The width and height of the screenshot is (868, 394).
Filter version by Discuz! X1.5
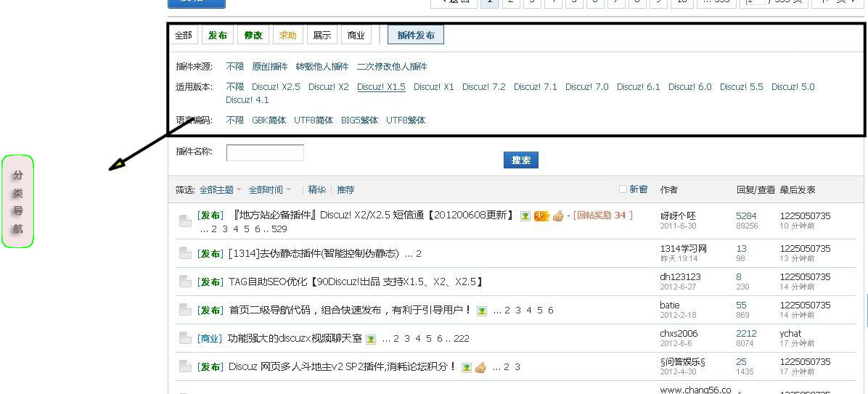coord(381,87)
